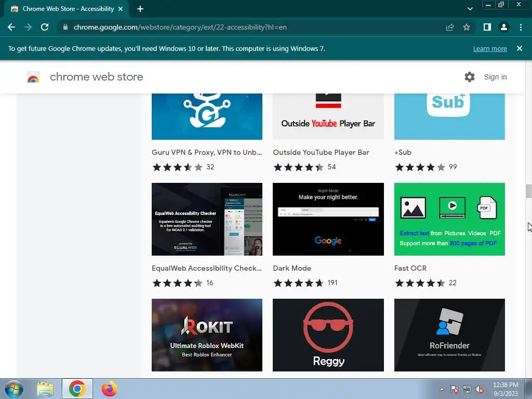This screenshot has width=532, height=399.
Task: Open the Web Store settings gear
Action: click(470, 77)
